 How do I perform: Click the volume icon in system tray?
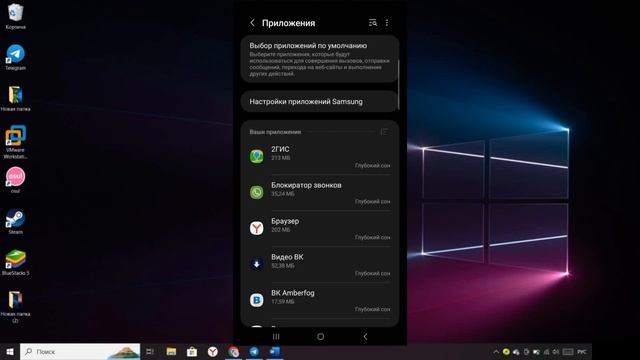click(x=556, y=351)
